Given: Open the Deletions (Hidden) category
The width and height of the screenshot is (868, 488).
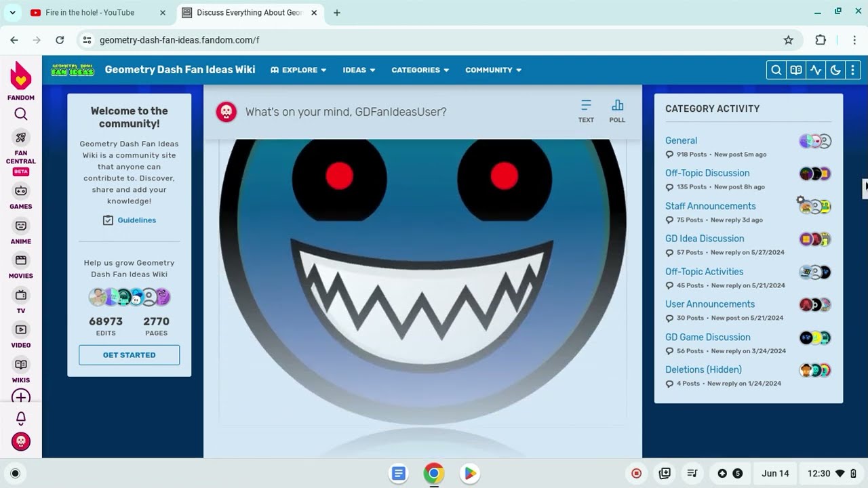Looking at the screenshot, I should tap(703, 370).
